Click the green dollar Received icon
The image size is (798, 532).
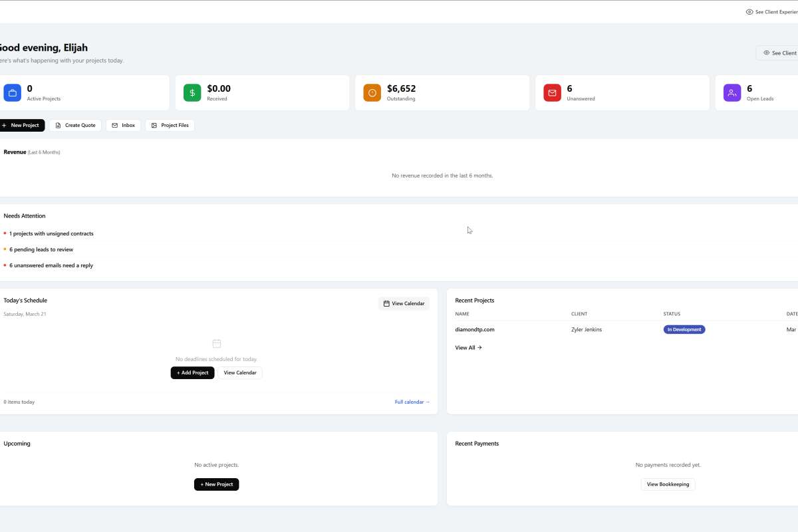[x=192, y=93]
